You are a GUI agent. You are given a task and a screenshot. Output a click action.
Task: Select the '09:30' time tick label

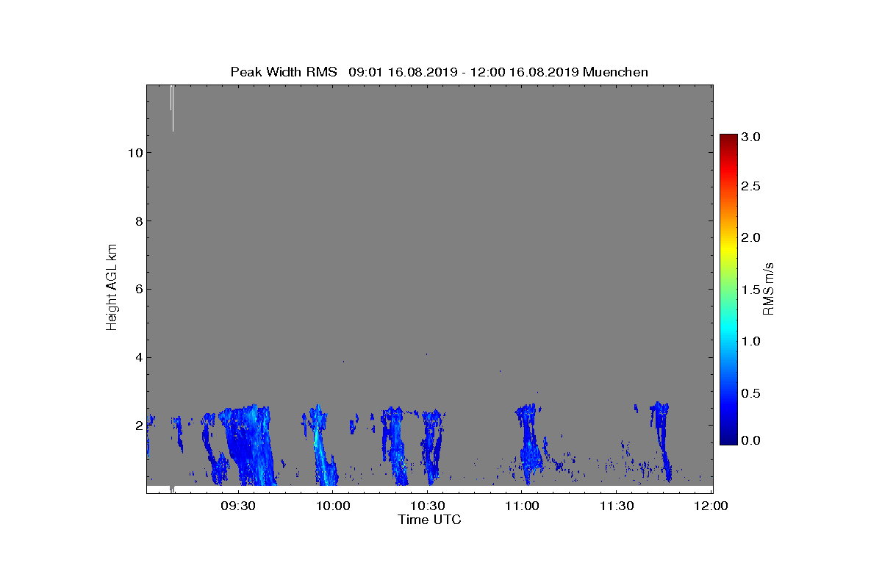click(x=239, y=506)
